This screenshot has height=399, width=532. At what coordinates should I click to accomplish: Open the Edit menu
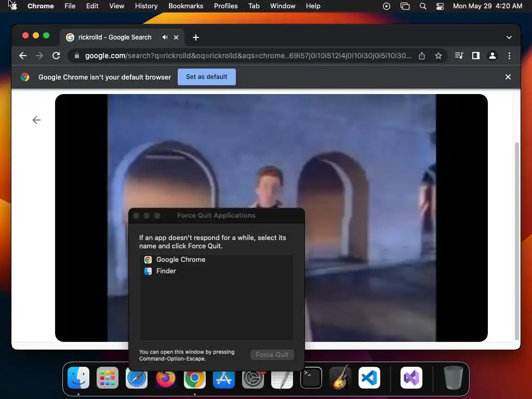click(x=92, y=6)
